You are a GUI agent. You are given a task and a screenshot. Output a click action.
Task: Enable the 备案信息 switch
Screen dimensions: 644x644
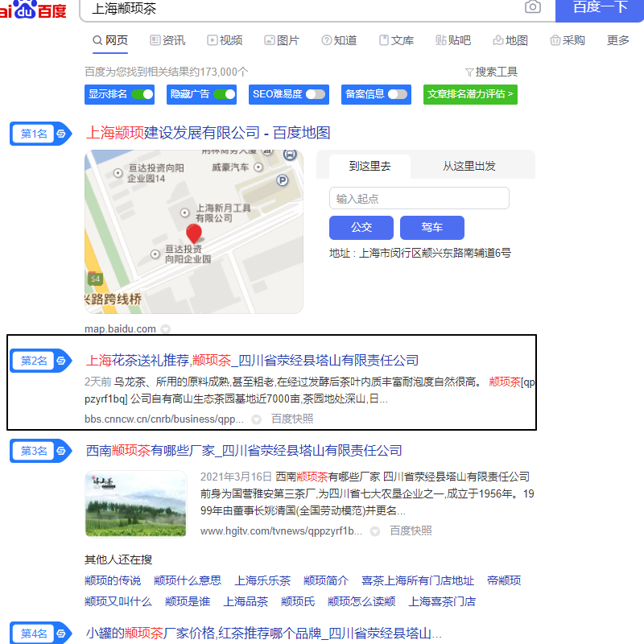coord(398,94)
